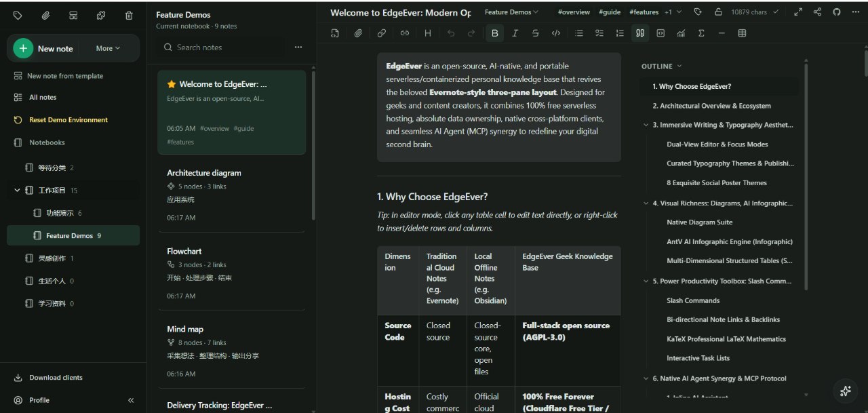
Task: Insert a hyperlink via chain icon
Action: (382, 33)
